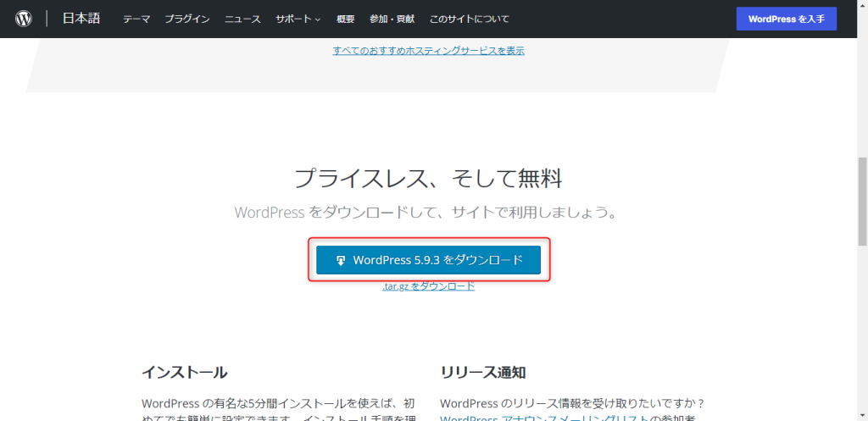This screenshot has height=421, width=868.
Task: Click the WordPress logo icon
Action: tap(23, 19)
